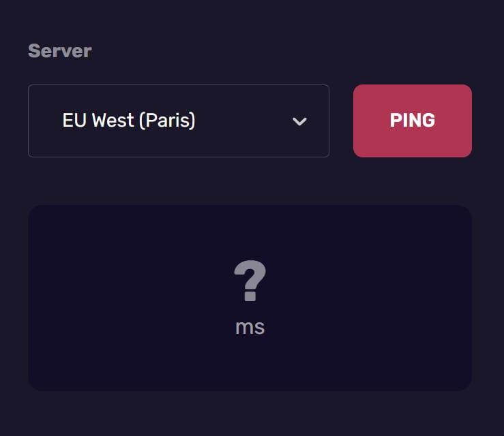Click the Server label

click(x=60, y=51)
